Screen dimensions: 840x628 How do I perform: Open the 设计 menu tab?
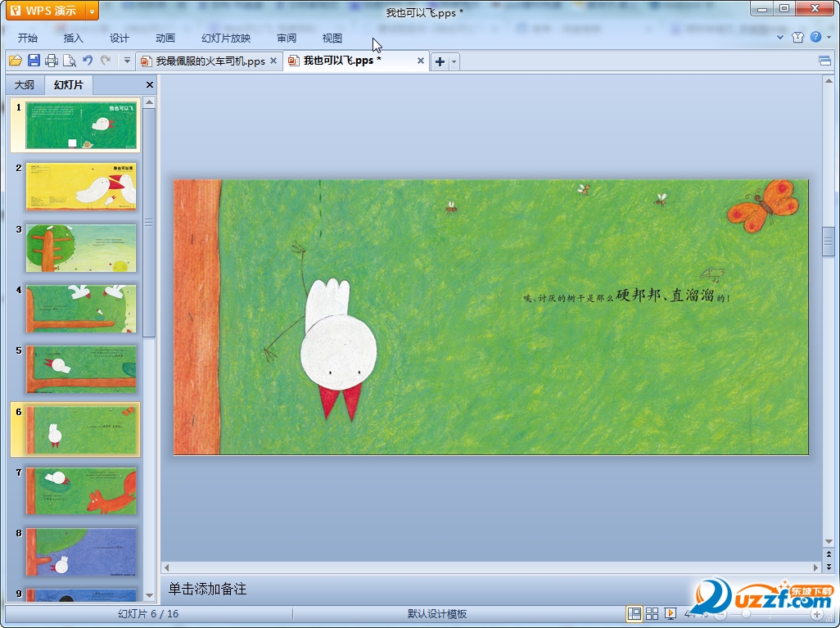[x=119, y=38]
